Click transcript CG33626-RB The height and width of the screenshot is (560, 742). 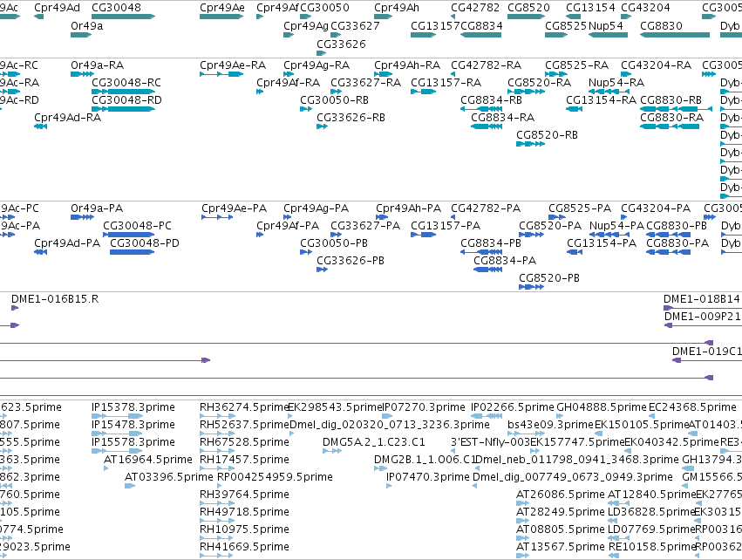coord(351,118)
